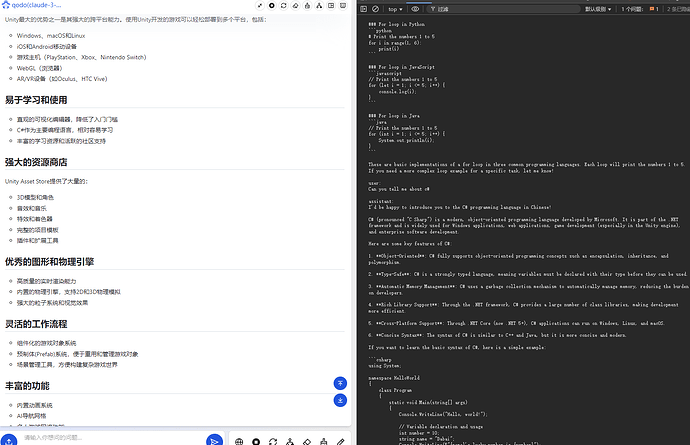Click the '强大的资源商店' heading
Viewport: 690px width, 445px height.
coord(36,162)
